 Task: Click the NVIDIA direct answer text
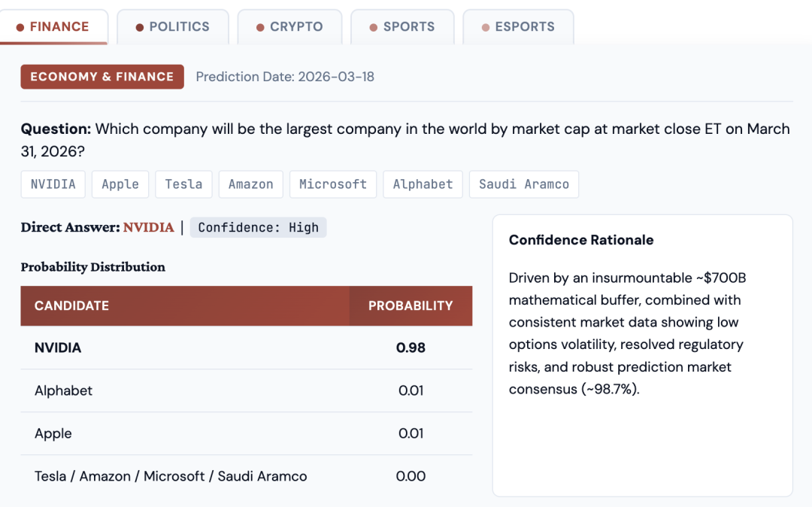[x=148, y=227]
